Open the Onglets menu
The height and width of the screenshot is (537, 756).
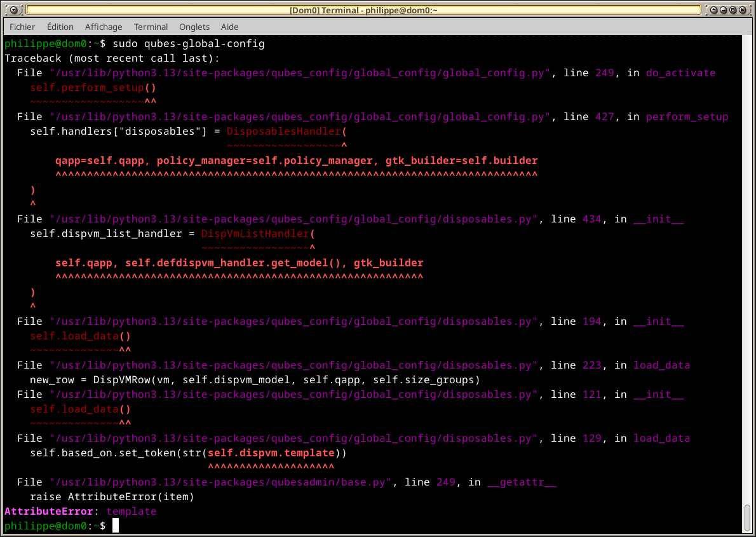point(194,27)
